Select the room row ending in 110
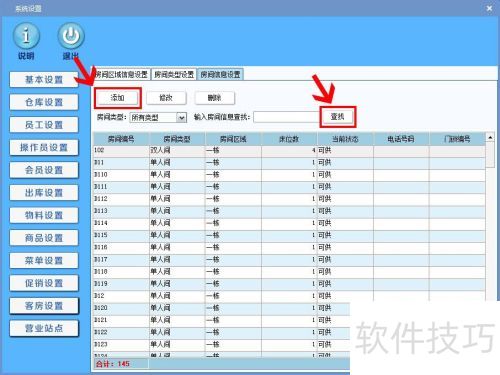 tap(289, 175)
